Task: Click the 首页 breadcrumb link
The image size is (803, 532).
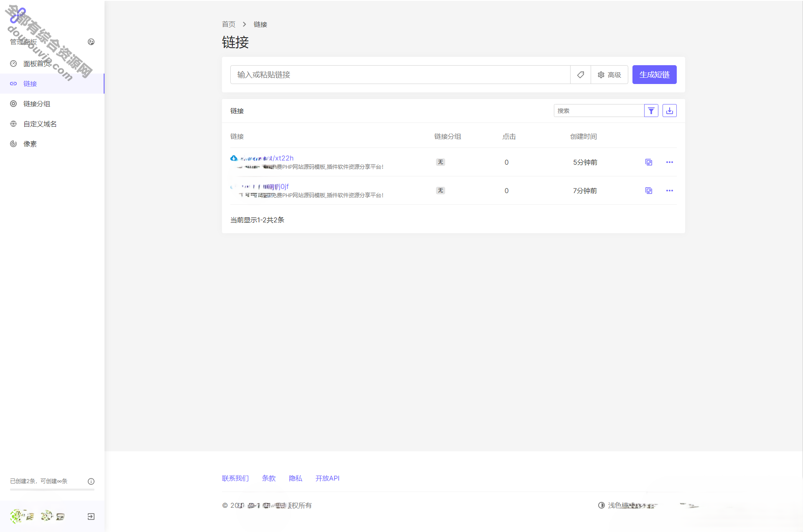Action: [x=229, y=24]
